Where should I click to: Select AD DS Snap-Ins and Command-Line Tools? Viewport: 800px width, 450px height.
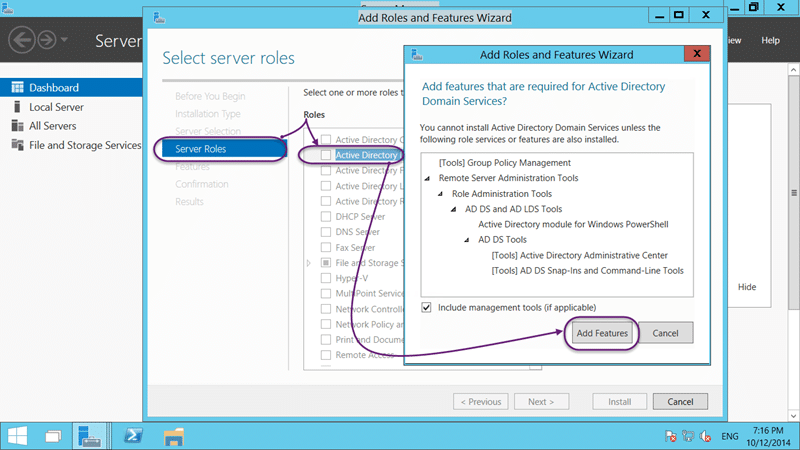[x=587, y=270]
